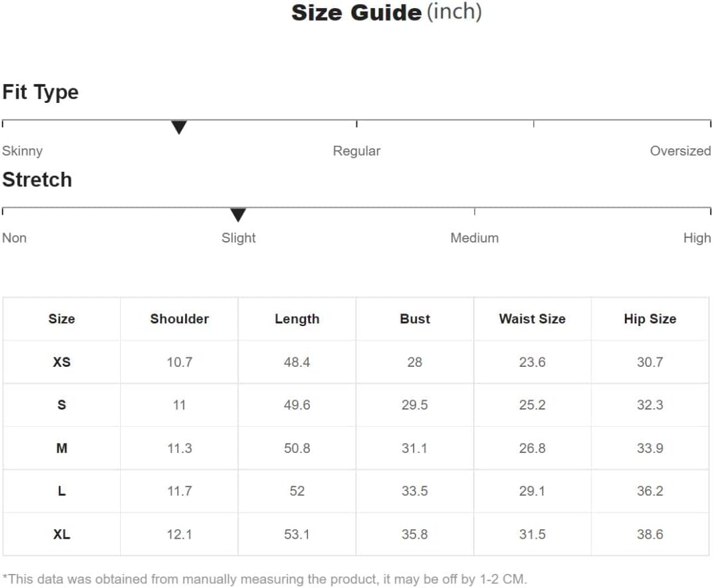The image size is (713, 588).
Task: Click the Fit Type slider marker triangle
Action: (178, 127)
